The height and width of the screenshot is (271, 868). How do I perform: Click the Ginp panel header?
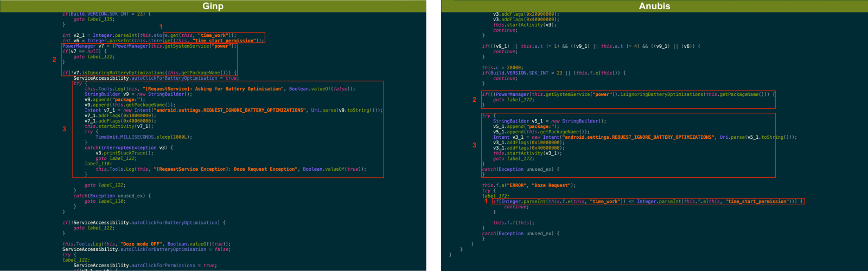click(213, 6)
